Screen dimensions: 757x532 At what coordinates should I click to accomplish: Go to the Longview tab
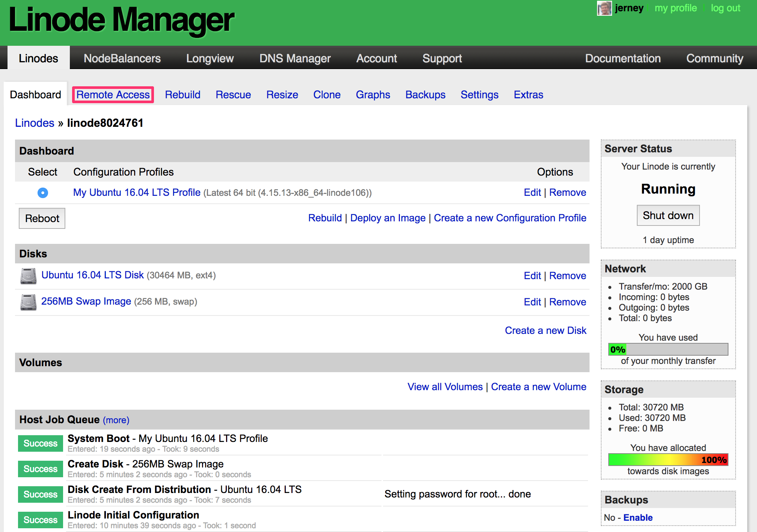point(210,58)
